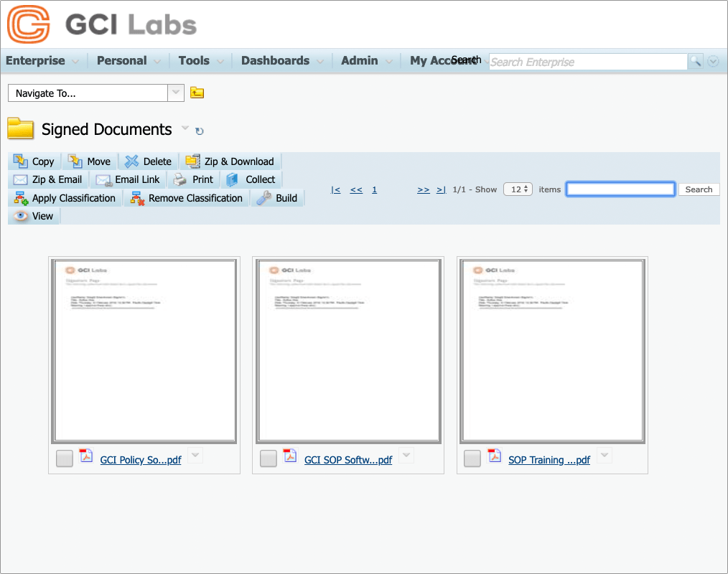Click the Email Link icon
The width and height of the screenshot is (728, 574).
click(x=103, y=179)
